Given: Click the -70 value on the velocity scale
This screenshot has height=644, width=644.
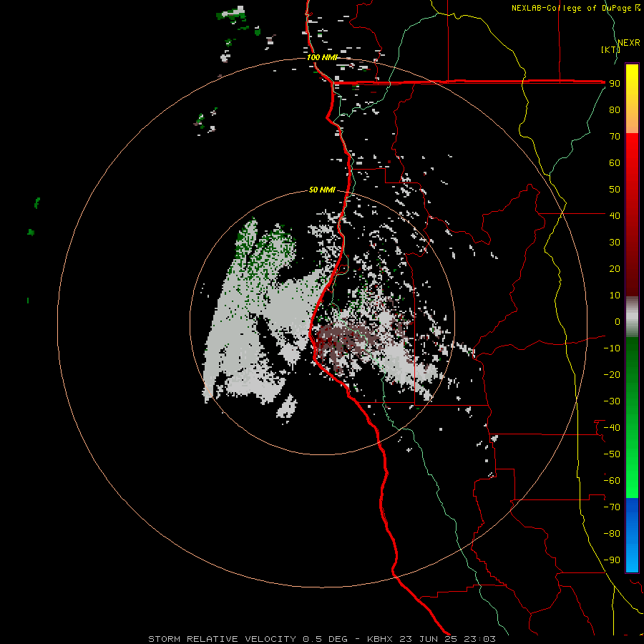Looking at the screenshot, I should 612,507.
